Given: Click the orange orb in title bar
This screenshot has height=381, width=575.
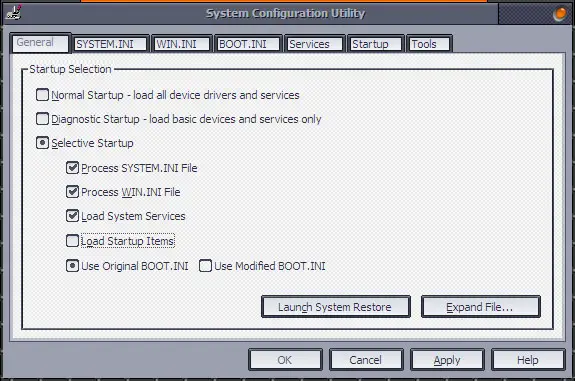Looking at the screenshot, I should pos(559,14).
